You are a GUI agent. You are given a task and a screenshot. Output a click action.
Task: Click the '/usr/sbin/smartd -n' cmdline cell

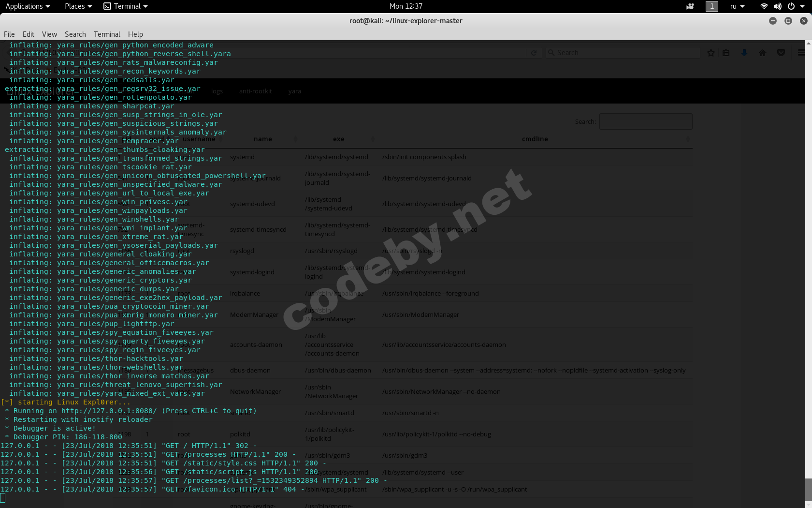click(410, 413)
